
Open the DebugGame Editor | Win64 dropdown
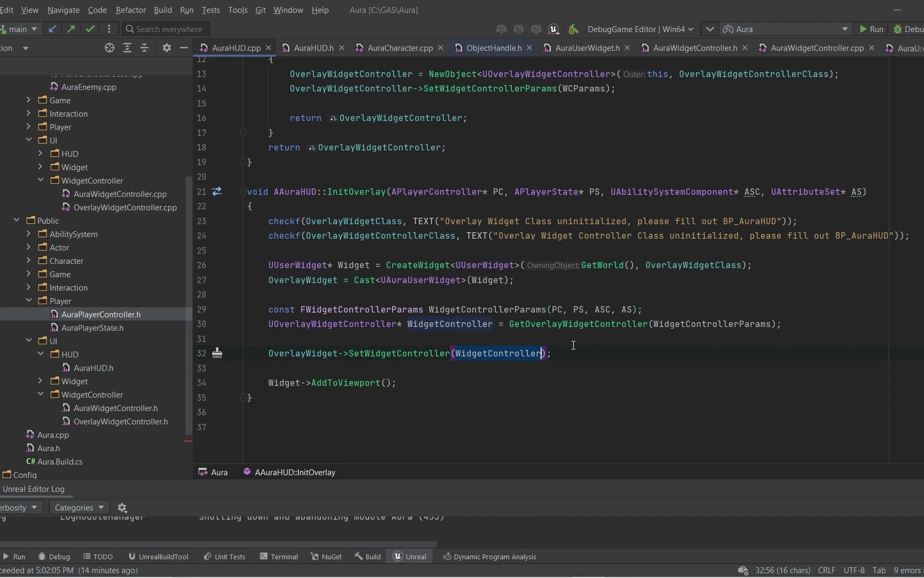pyautogui.click(x=640, y=29)
